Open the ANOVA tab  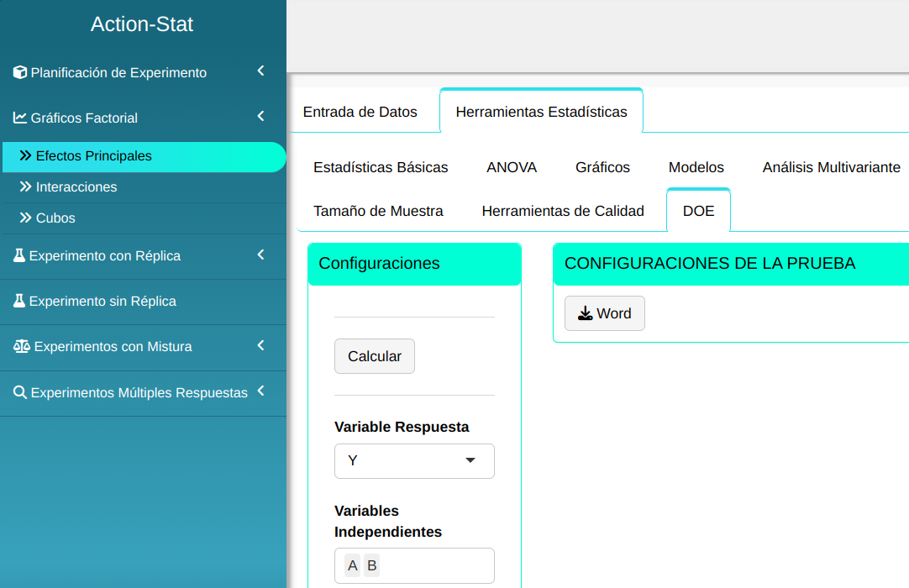pyautogui.click(x=512, y=167)
